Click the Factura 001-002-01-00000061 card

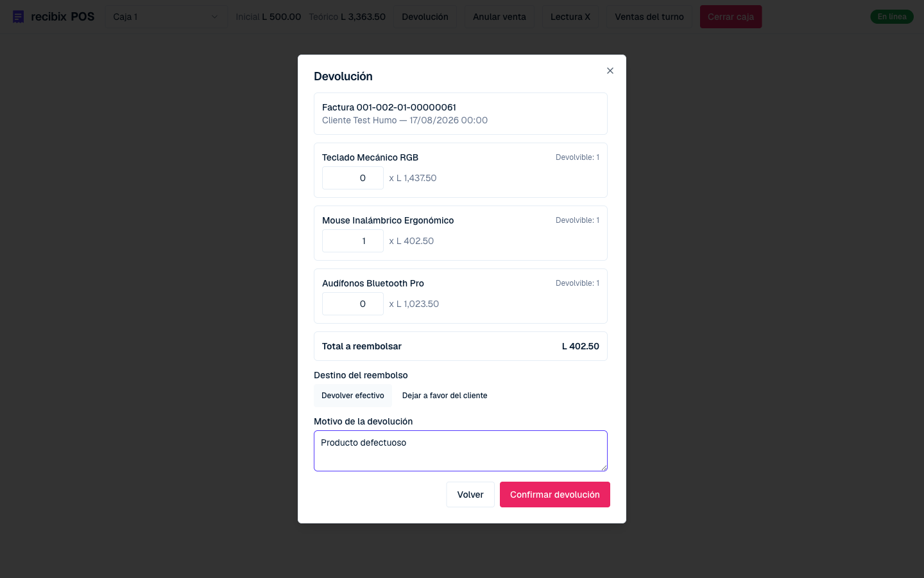coord(461,114)
